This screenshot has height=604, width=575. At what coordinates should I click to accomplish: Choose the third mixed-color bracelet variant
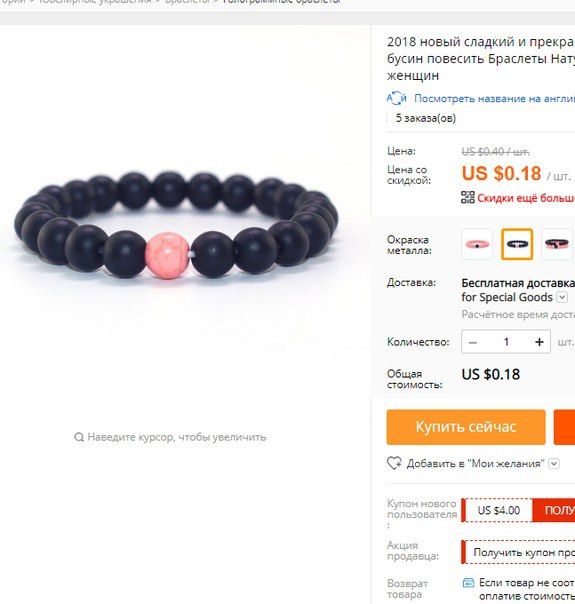point(557,244)
